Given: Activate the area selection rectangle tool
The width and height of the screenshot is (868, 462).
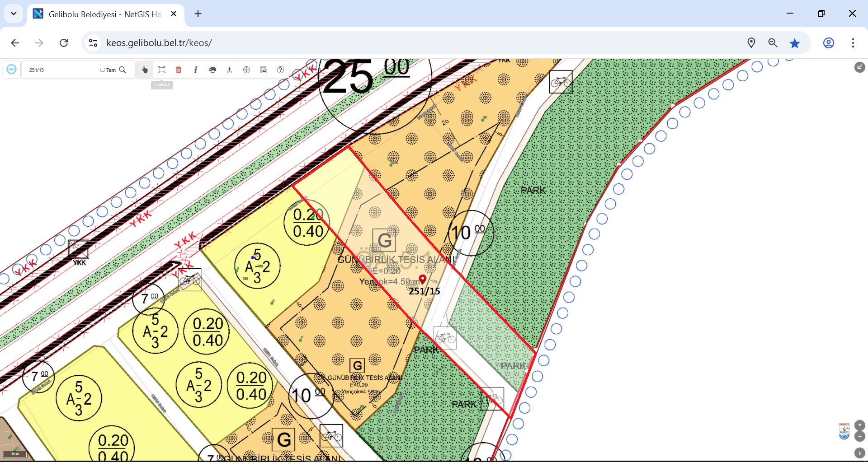Looking at the screenshot, I should click(x=162, y=70).
